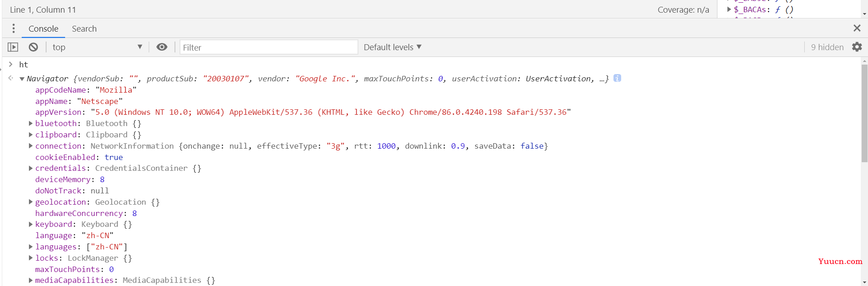
Task: Expand the connection NetworkInformation entry
Action: pyautogui.click(x=30, y=146)
